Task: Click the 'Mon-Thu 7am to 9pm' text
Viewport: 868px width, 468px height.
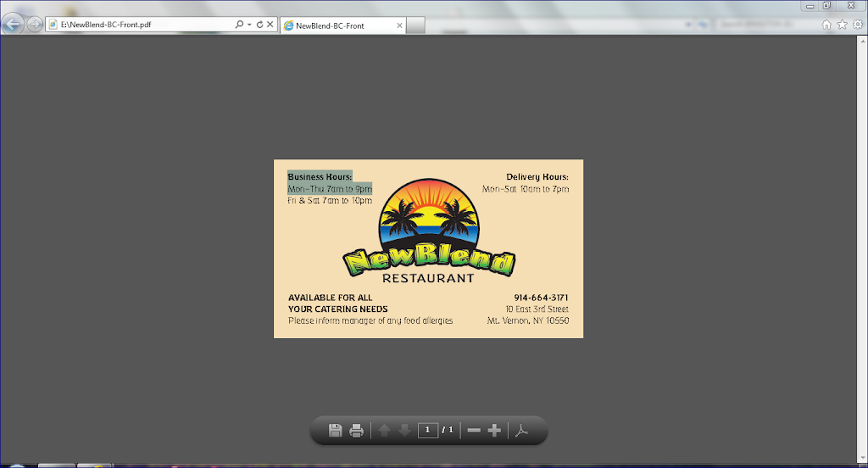Action: pos(330,189)
